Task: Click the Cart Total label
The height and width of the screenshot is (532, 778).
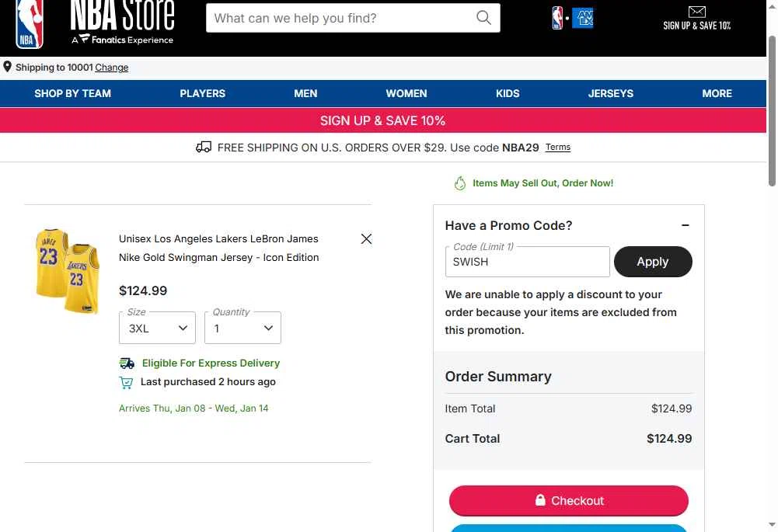Action: 473,439
